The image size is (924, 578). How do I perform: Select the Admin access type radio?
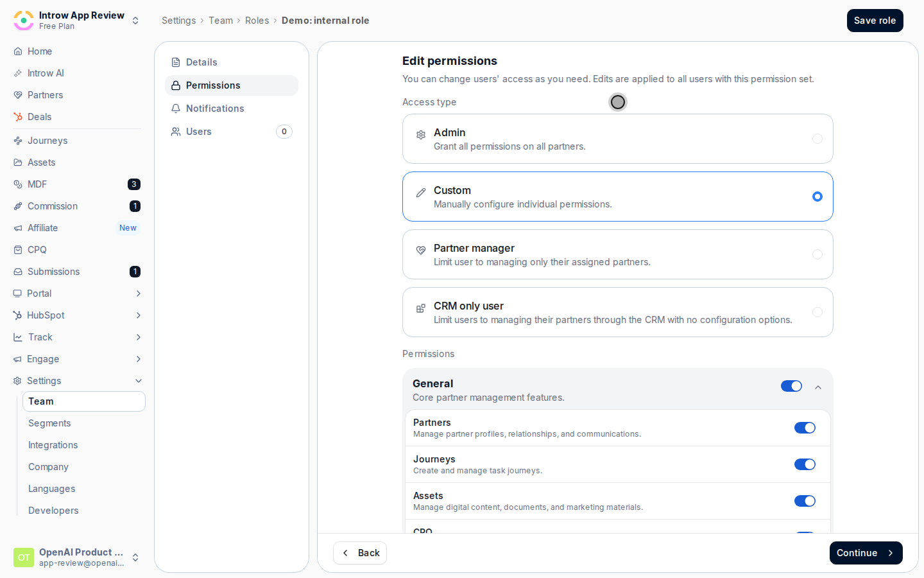coord(817,139)
